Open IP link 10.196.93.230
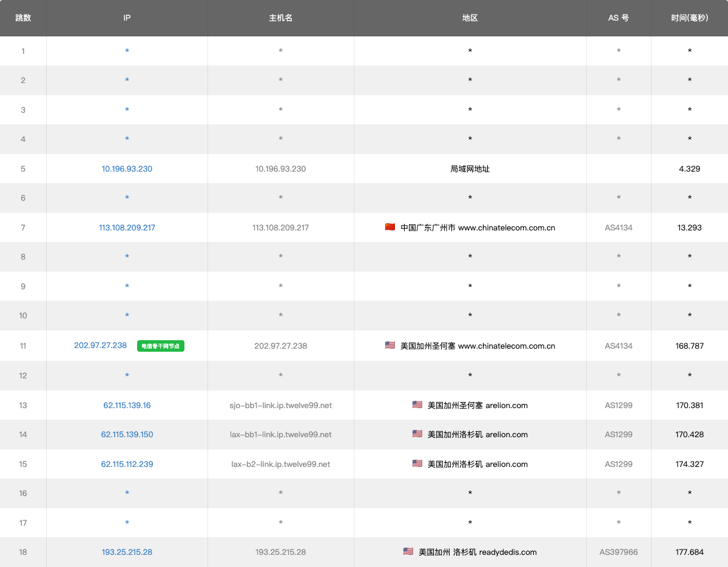728x567 pixels. click(127, 169)
